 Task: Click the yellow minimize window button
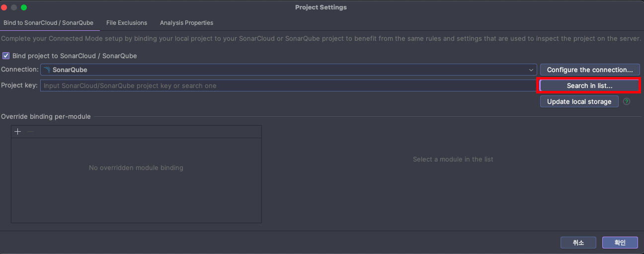[x=14, y=7]
